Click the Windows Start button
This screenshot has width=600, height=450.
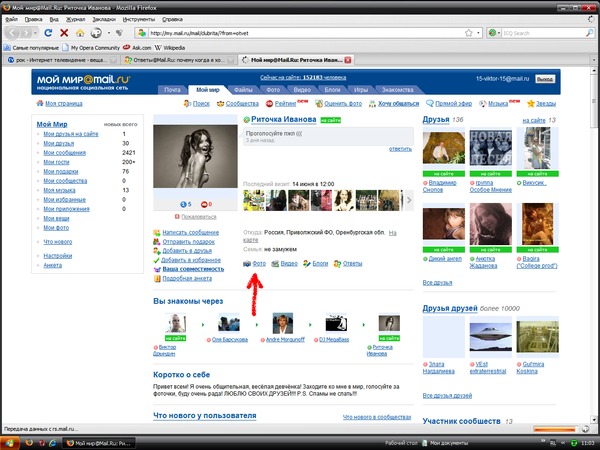pyautogui.click(x=8, y=443)
